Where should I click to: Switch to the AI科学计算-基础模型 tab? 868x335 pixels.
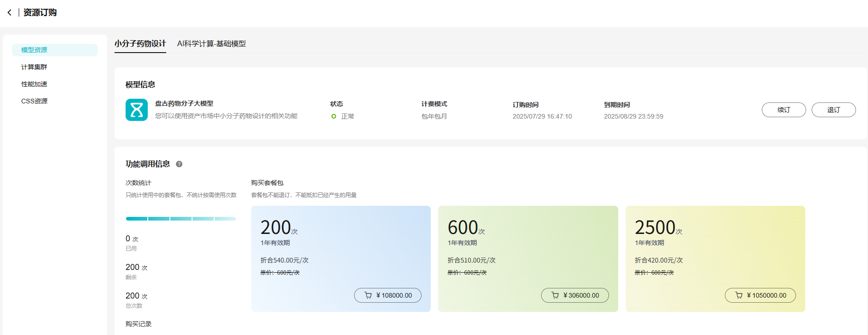point(211,43)
